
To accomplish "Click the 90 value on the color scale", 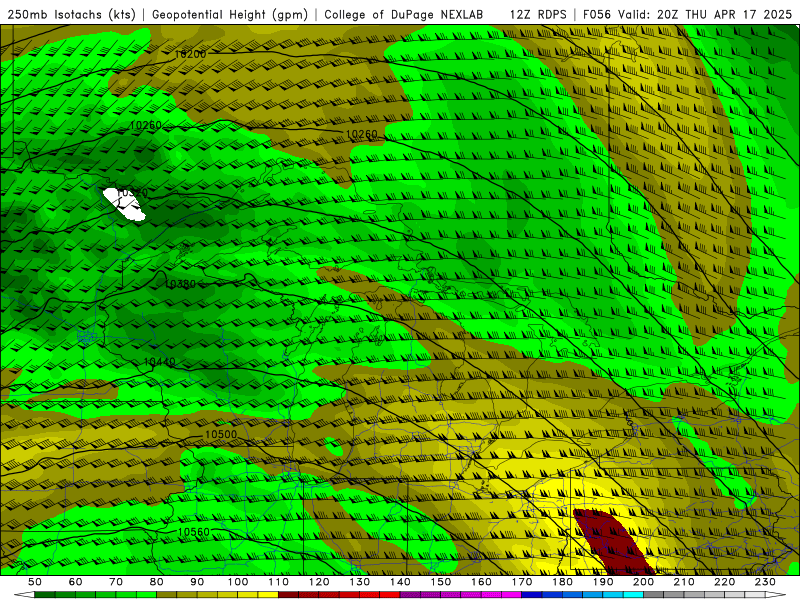I will 197,582.
